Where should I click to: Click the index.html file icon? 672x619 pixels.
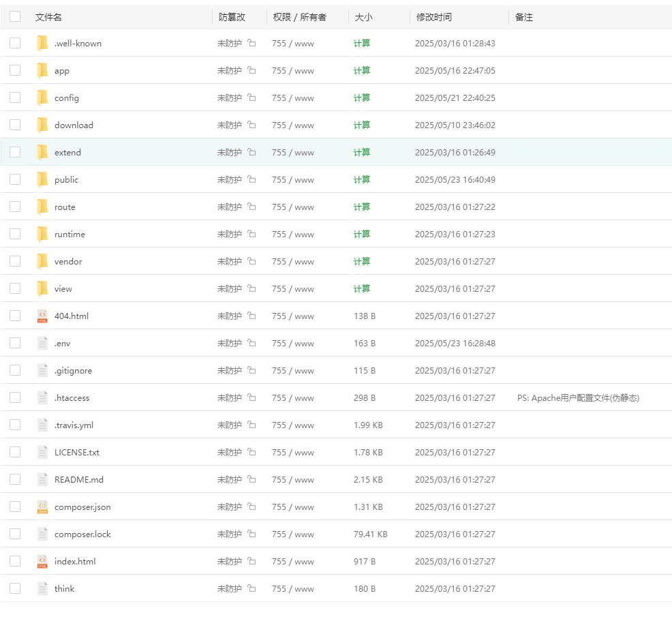coord(42,561)
